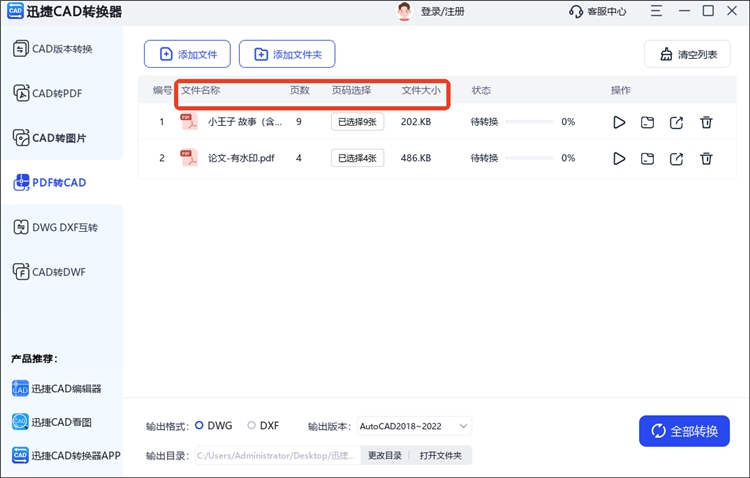Click progress bar of 论文-有水印.pdf row
Image resolution: width=750 pixels, height=478 pixels.
(x=529, y=158)
